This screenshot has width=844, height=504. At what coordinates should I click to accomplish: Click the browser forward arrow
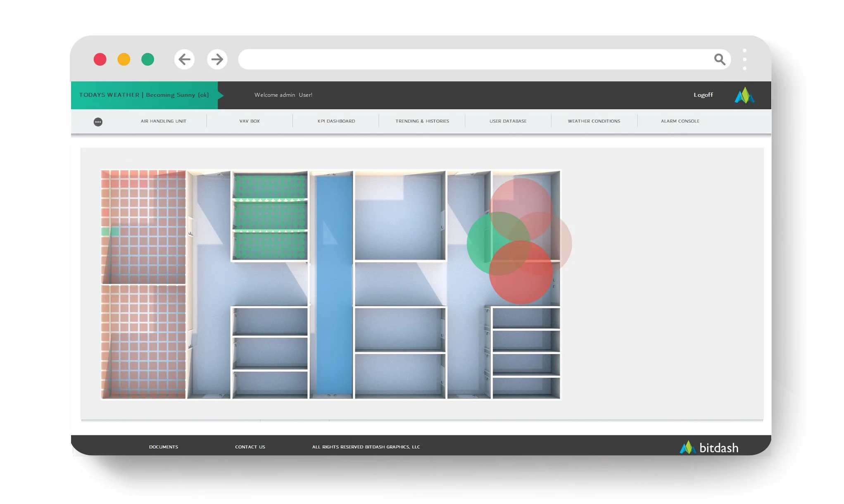[217, 59]
